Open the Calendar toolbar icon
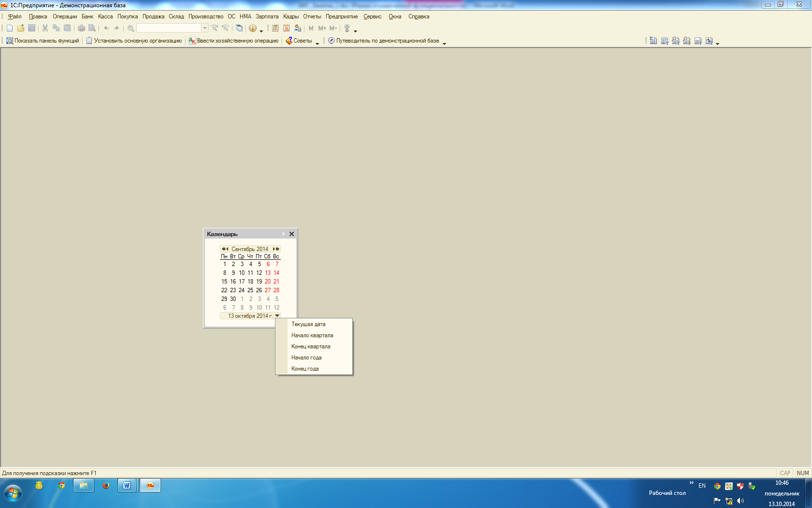The height and width of the screenshot is (508, 812). coord(286,28)
